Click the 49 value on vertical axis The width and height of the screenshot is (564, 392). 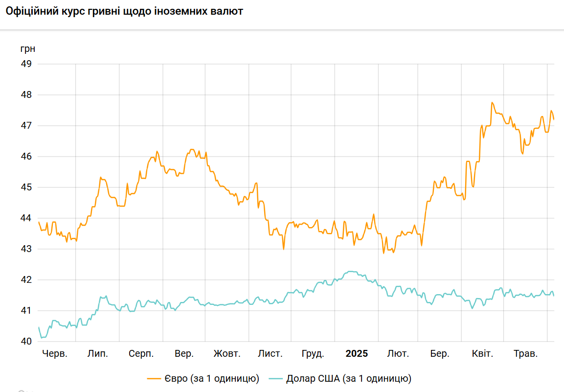coord(26,64)
